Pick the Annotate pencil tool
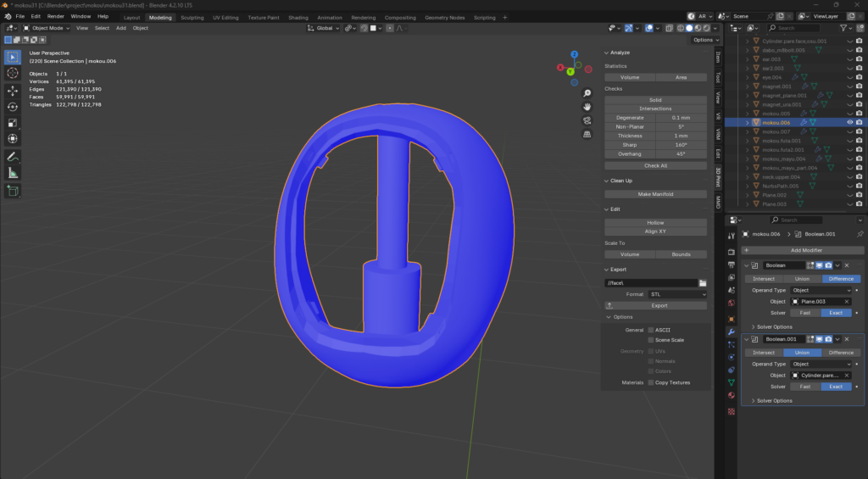 (x=13, y=156)
